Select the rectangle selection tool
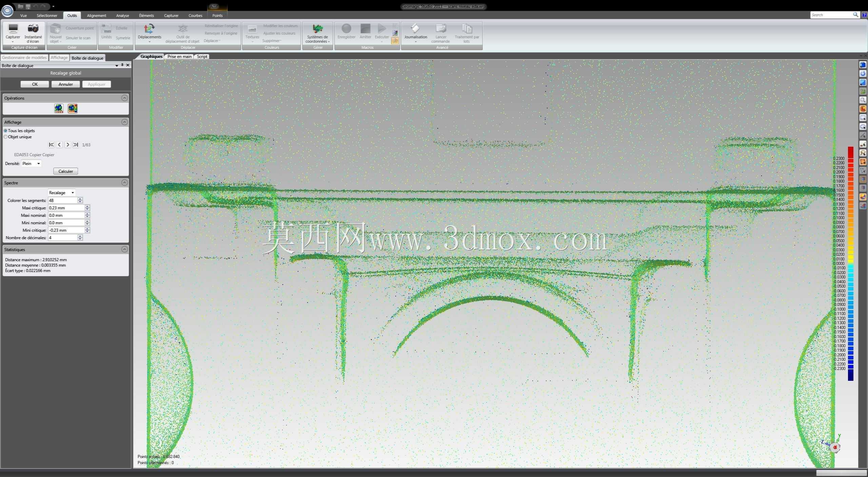Viewport: 868px width, 477px height. coord(863,118)
